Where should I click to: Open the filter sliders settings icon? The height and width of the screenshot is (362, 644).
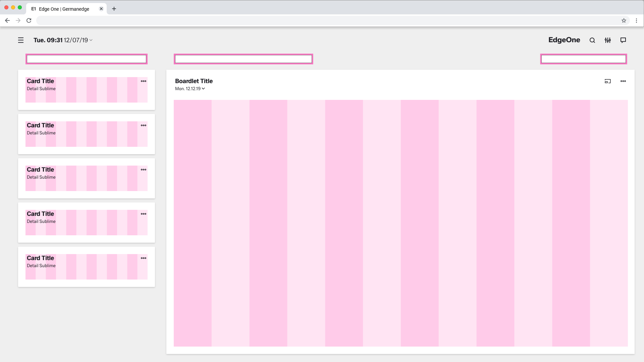pyautogui.click(x=608, y=40)
